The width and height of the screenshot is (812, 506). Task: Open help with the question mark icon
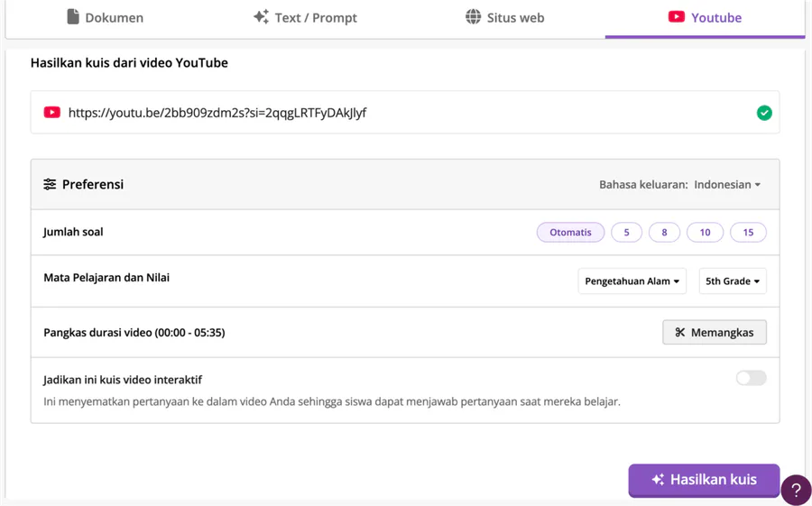[x=795, y=491]
